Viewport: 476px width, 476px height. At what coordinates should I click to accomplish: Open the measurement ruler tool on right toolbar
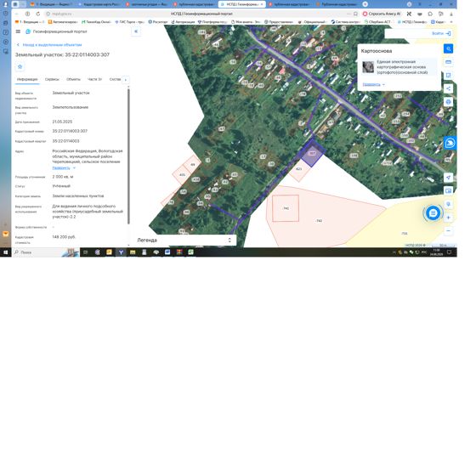click(x=449, y=62)
